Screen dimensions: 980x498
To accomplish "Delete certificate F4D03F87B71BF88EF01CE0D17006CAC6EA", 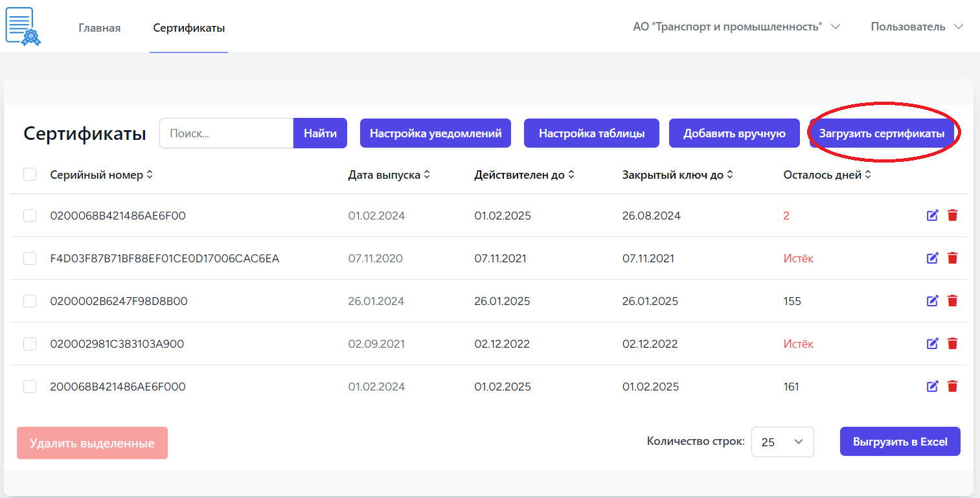I will click(952, 258).
